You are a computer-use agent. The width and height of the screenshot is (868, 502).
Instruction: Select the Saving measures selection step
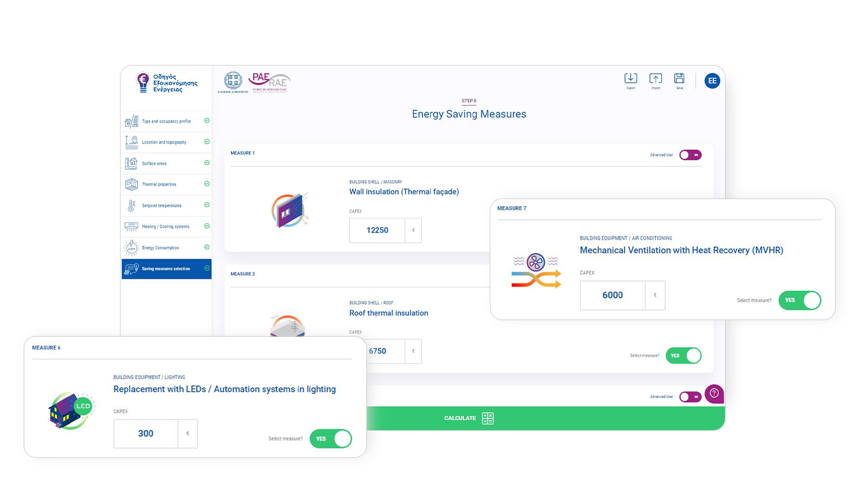coord(166,269)
